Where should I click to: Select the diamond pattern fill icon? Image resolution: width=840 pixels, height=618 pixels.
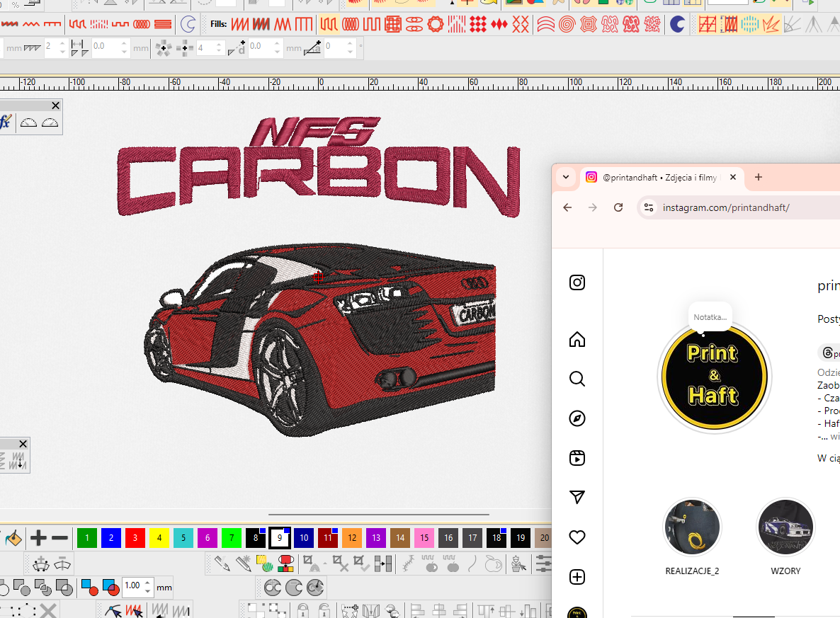pos(478,24)
